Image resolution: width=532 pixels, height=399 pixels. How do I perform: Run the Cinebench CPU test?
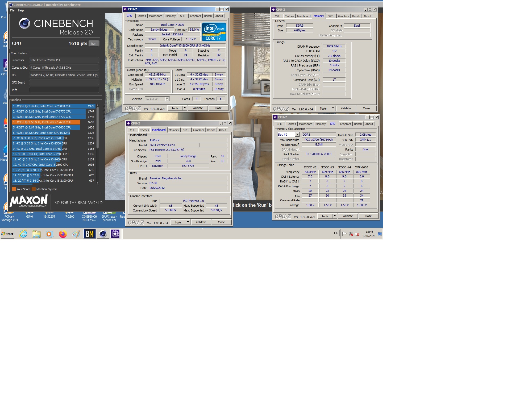(x=94, y=44)
